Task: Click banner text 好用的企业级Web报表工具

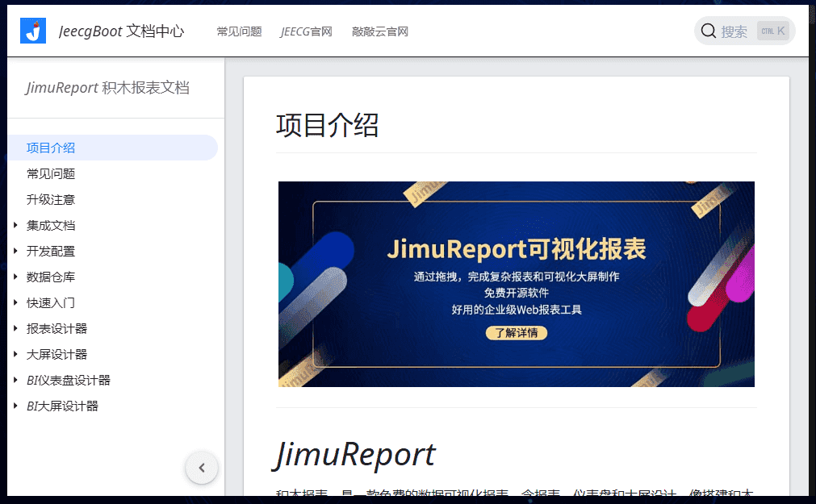Action: pyautogui.click(x=517, y=310)
